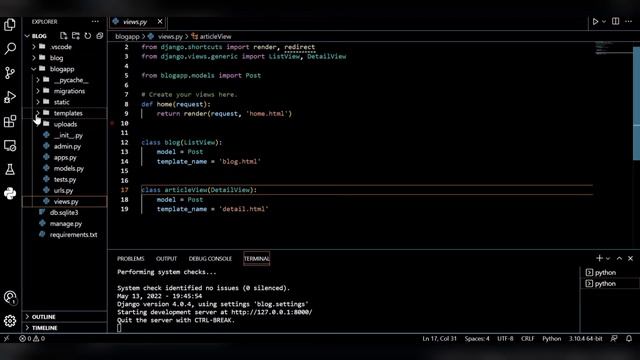
Task: Close the terminal panel
Action: tap(631, 258)
